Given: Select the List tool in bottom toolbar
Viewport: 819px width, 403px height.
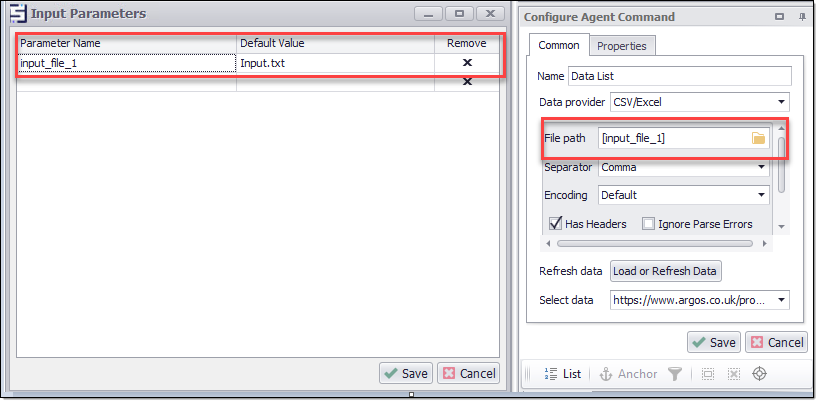Looking at the screenshot, I should (563, 374).
